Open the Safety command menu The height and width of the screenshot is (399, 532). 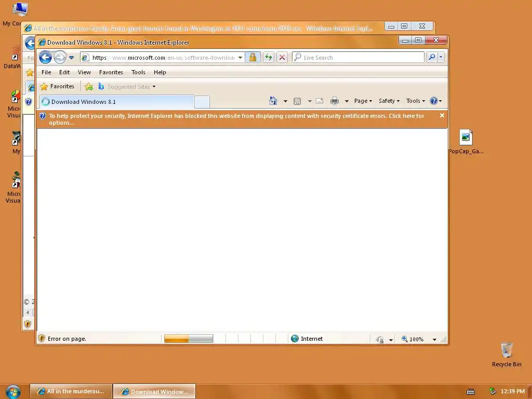pos(389,101)
